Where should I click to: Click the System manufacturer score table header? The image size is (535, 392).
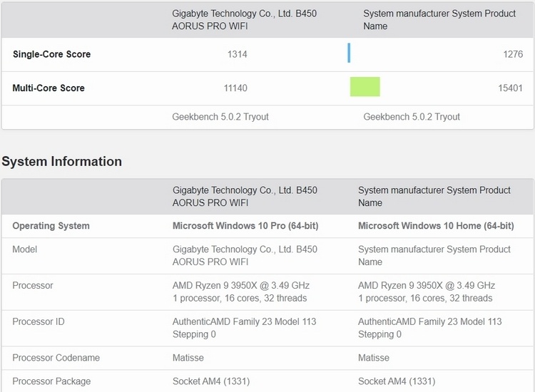point(439,19)
